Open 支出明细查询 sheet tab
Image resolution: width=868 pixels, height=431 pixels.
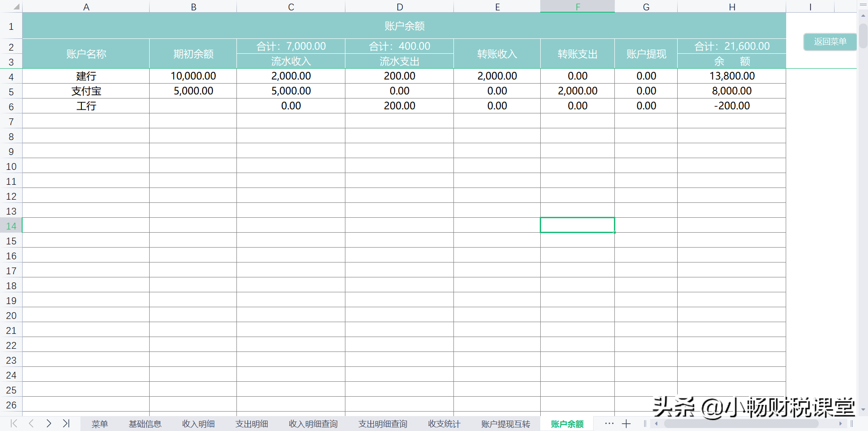pos(382,424)
